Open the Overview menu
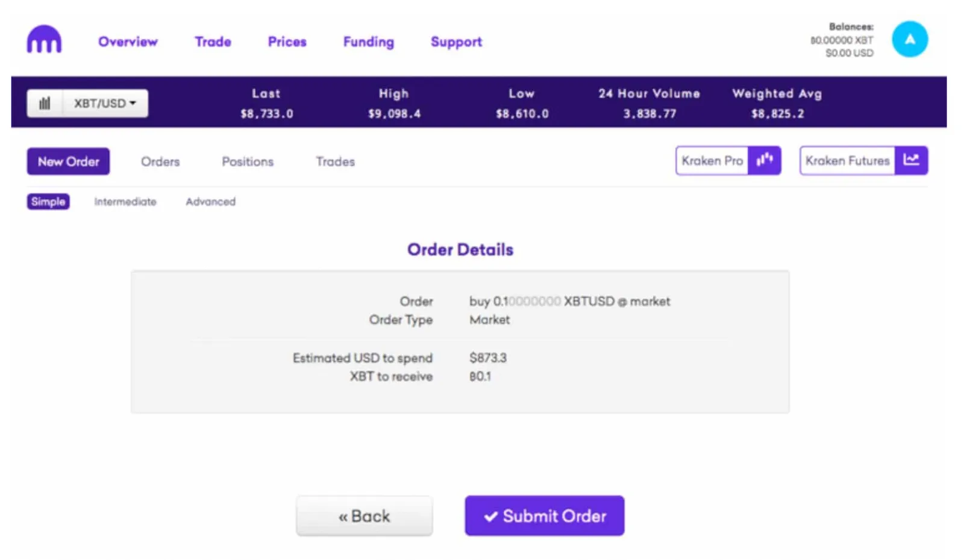Screen dimensions: 964x560 (128, 42)
